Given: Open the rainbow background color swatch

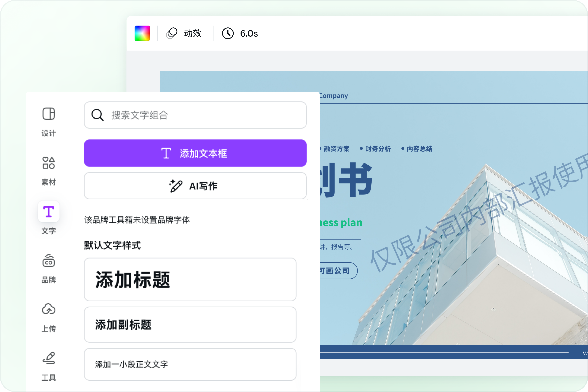Looking at the screenshot, I should [x=142, y=33].
